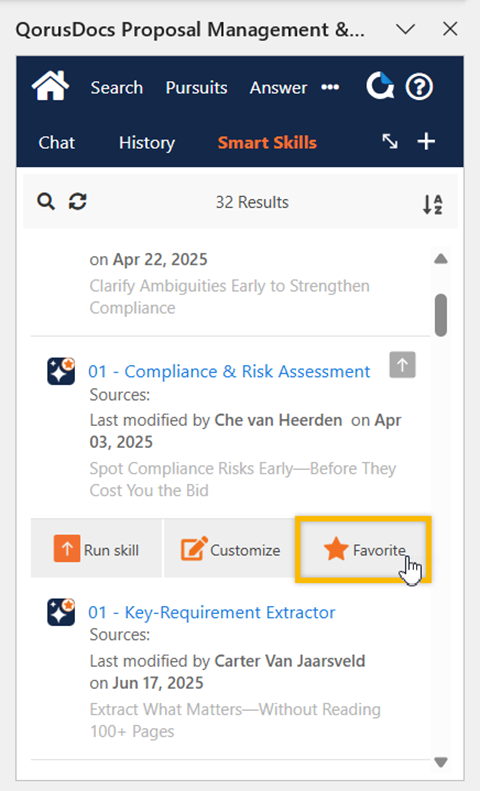
Task: Switch to the Chat tab
Action: click(56, 143)
